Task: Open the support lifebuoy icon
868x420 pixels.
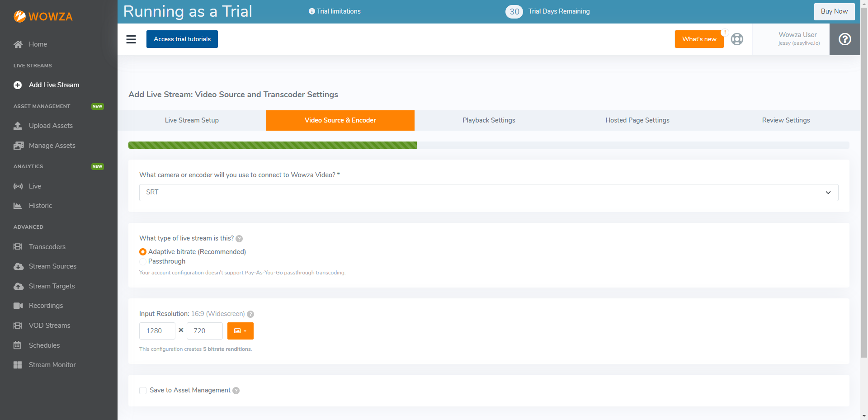Action: coord(737,39)
